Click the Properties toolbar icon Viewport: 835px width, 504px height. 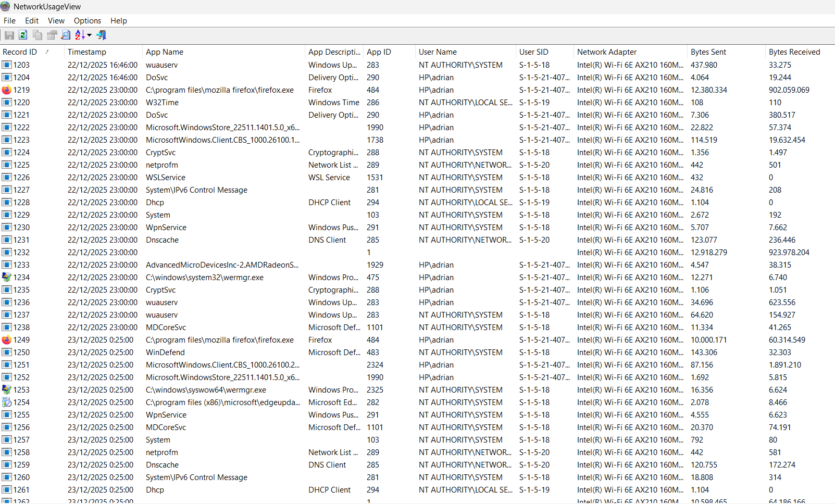click(x=52, y=35)
